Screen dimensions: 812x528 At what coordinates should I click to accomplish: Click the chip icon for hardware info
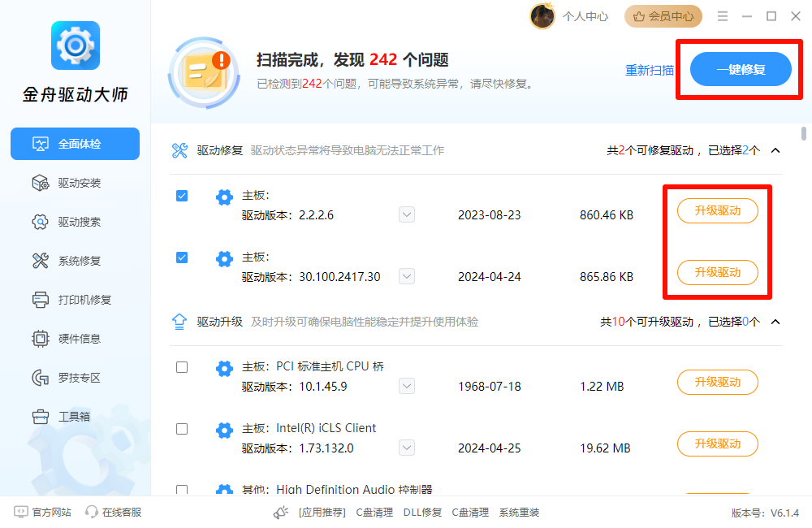click(41, 339)
